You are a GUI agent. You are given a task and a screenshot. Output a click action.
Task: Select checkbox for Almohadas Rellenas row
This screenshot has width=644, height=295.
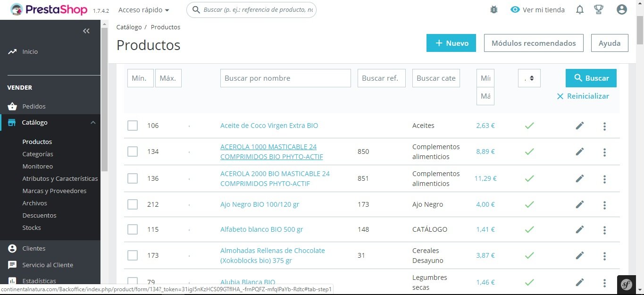pos(133,255)
